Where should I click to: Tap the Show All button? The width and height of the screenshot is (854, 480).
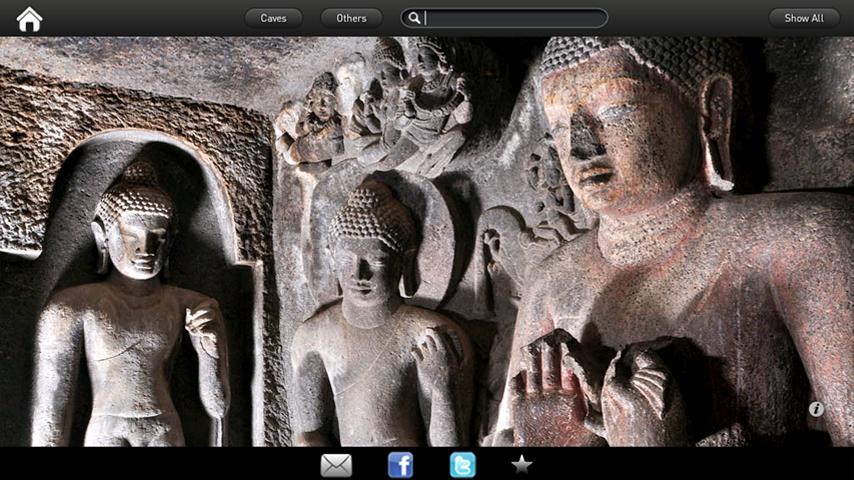click(804, 19)
